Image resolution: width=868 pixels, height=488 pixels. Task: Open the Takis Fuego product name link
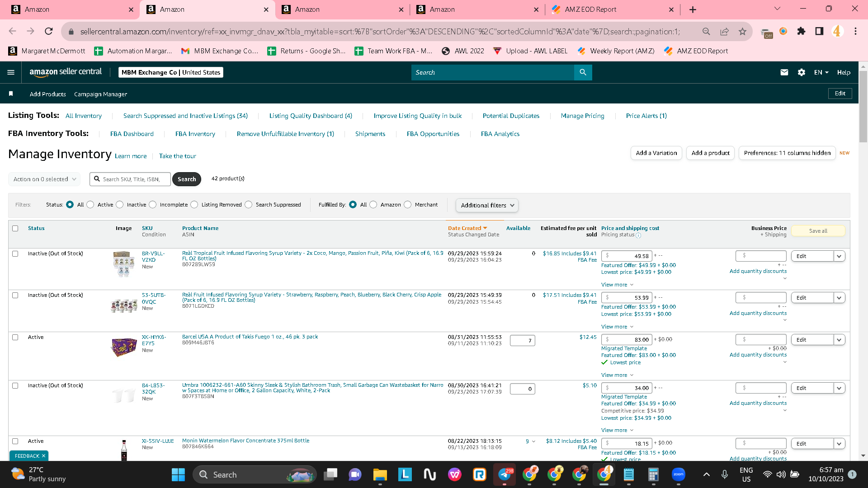[250, 337]
